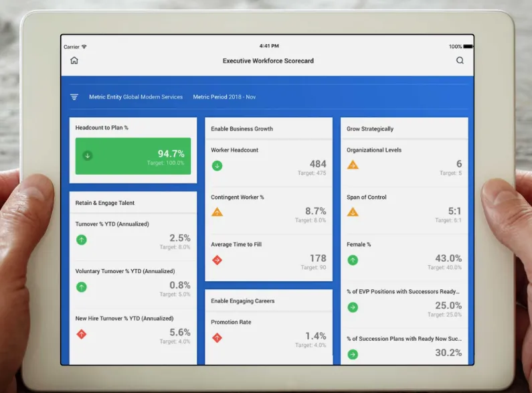Select the Worker Headcount label

(x=234, y=150)
